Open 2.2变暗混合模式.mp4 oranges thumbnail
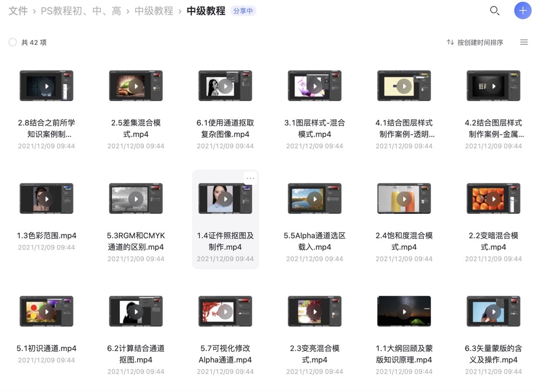Screen dimensions: 540x392 [x=494, y=199]
